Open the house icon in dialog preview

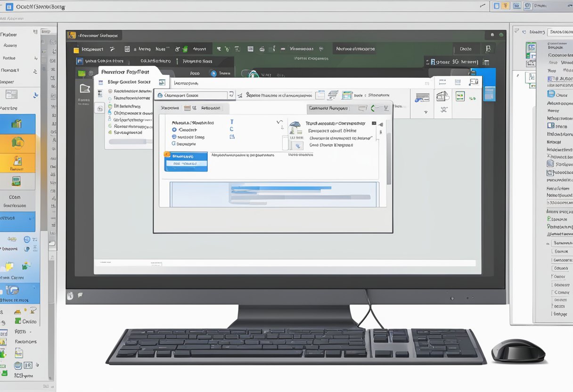(x=295, y=127)
